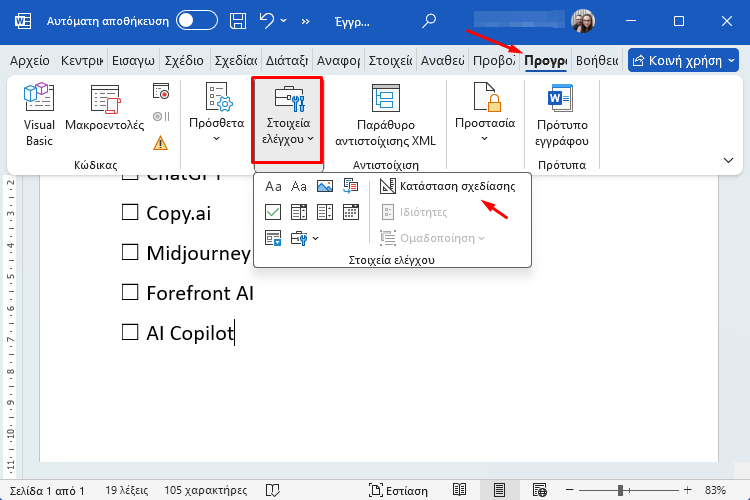The image size is (750, 500).
Task: Switch to the Σχεδίαση tab
Action: (x=236, y=61)
